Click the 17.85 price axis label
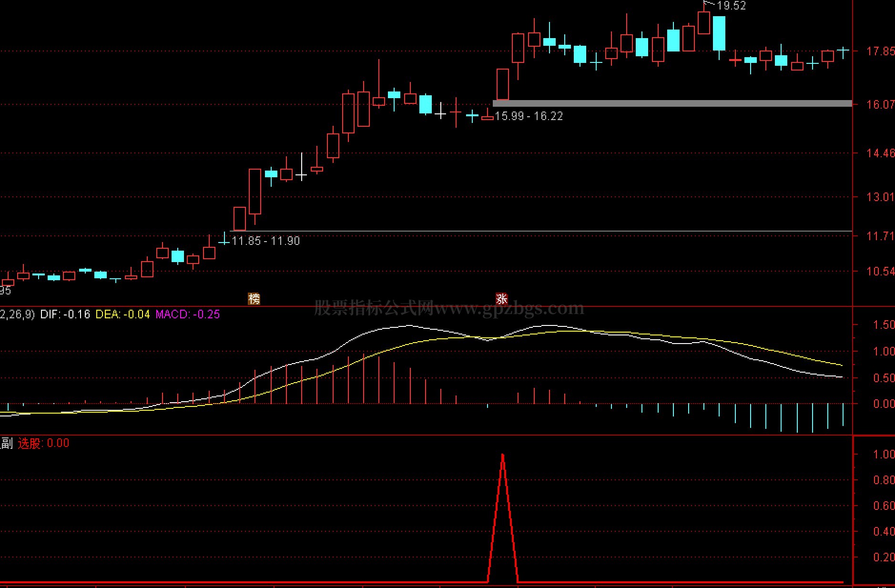Screen dimensions: 895x588 tap(880, 51)
